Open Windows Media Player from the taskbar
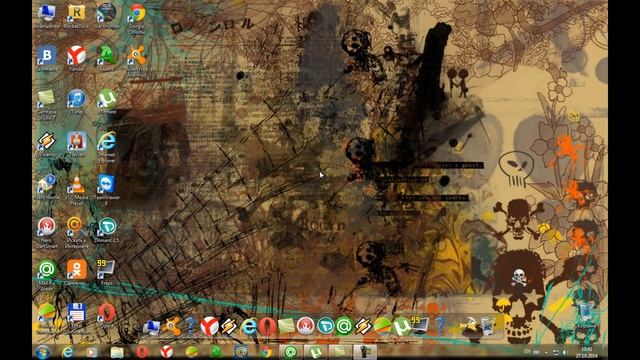 pyautogui.click(x=92, y=352)
